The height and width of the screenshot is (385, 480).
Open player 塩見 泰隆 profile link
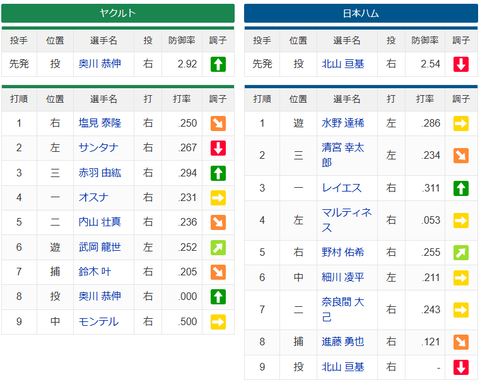pyautogui.click(x=100, y=123)
